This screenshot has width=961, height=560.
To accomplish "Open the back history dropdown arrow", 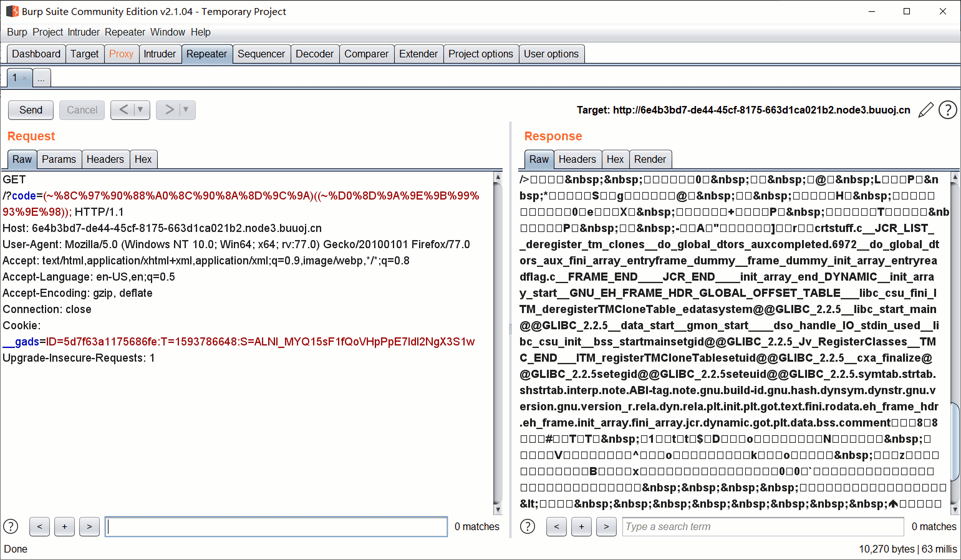I will [141, 110].
